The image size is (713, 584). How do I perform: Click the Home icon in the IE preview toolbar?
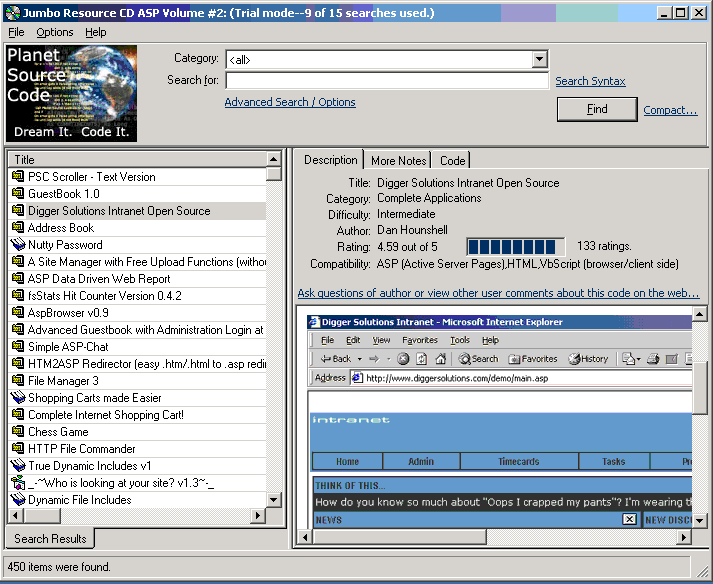tap(440, 359)
